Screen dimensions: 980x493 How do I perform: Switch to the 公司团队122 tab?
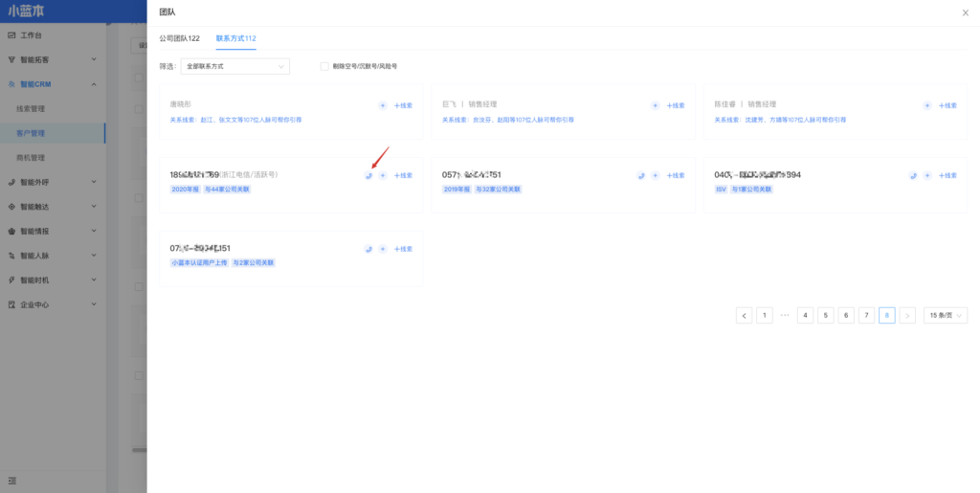coord(179,38)
